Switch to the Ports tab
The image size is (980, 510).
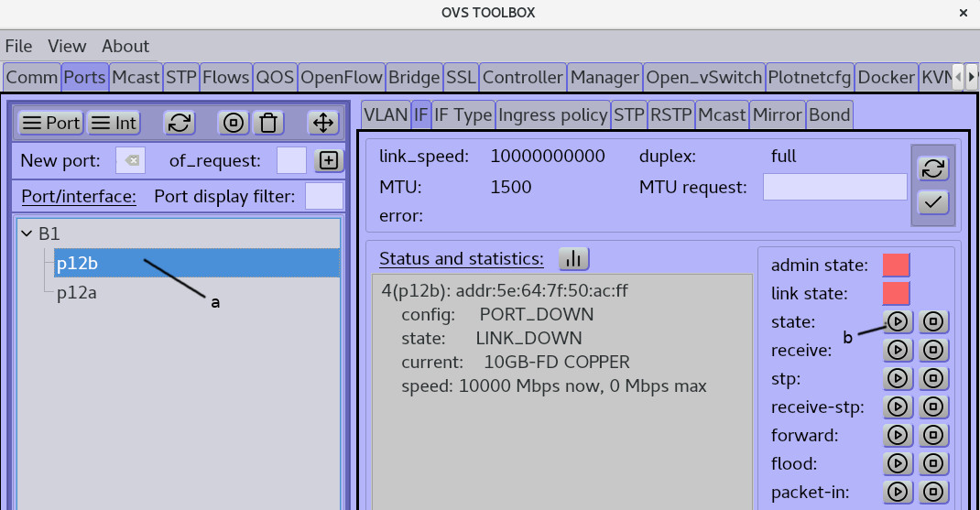85,78
